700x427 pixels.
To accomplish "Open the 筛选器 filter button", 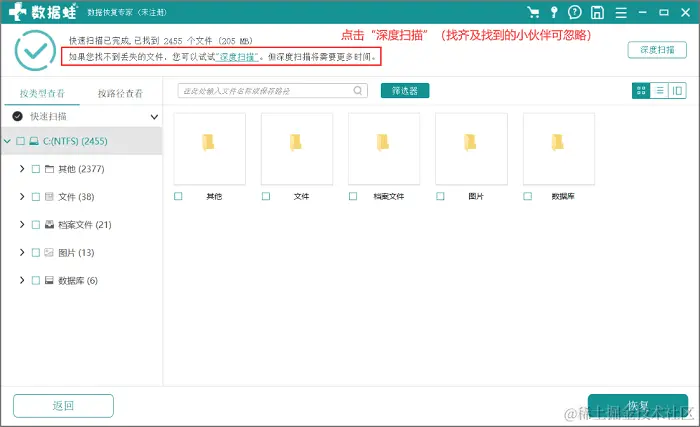I will 405,91.
